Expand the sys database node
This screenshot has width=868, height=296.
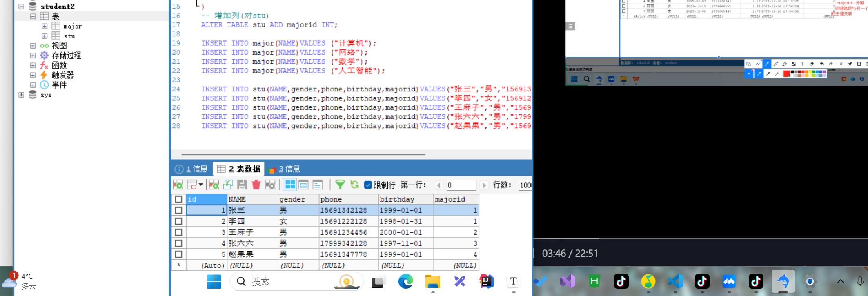click(x=21, y=95)
